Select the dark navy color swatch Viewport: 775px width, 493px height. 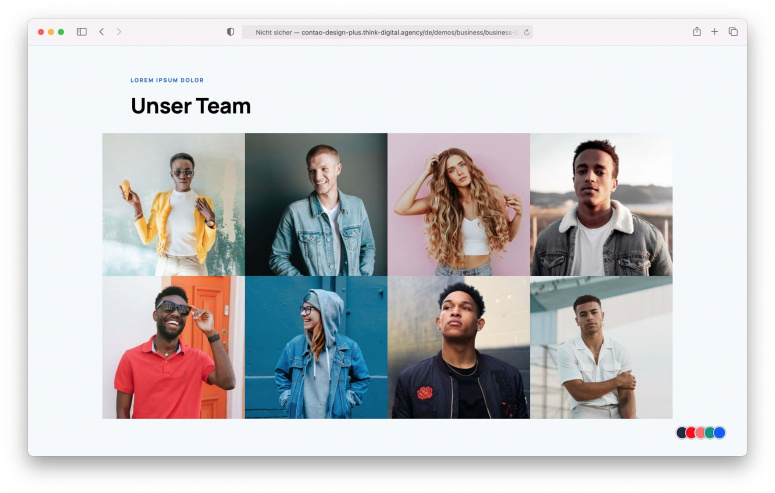(682, 432)
